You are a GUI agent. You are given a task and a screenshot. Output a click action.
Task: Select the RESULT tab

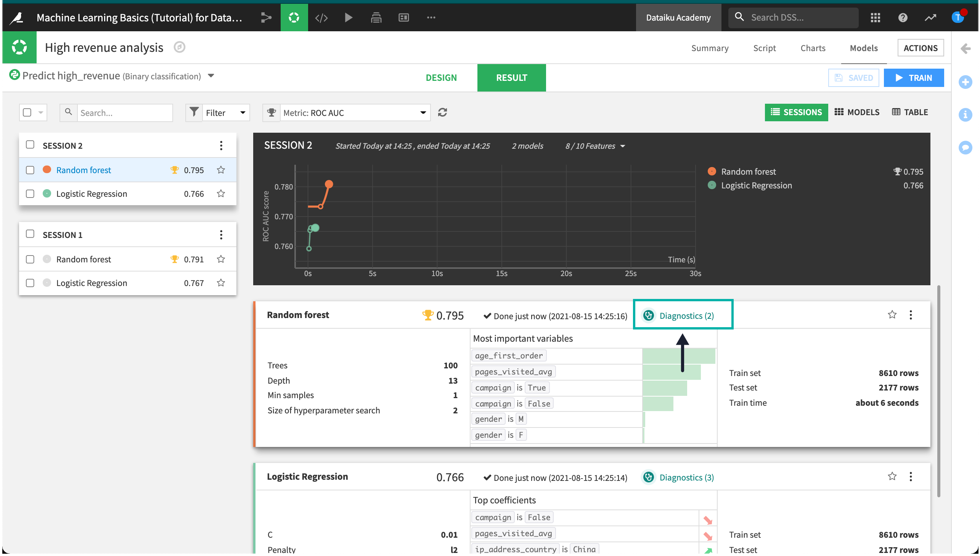tap(511, 76)
